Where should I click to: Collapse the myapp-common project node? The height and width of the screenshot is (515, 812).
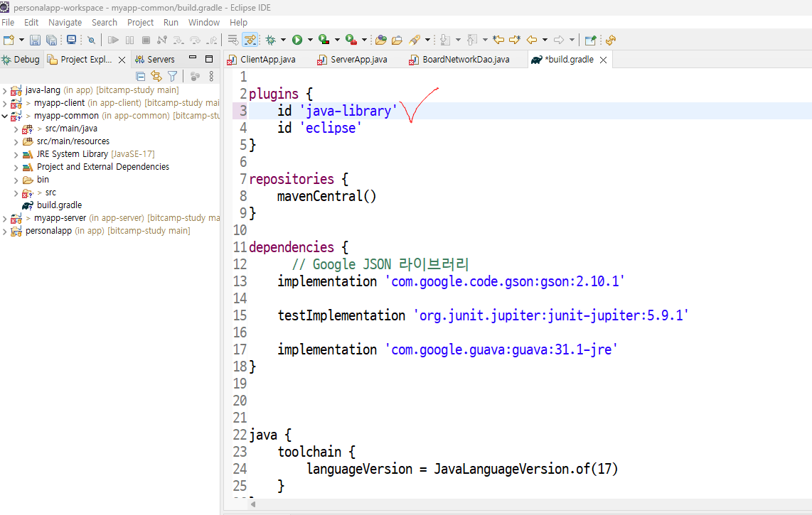point(5,116)
